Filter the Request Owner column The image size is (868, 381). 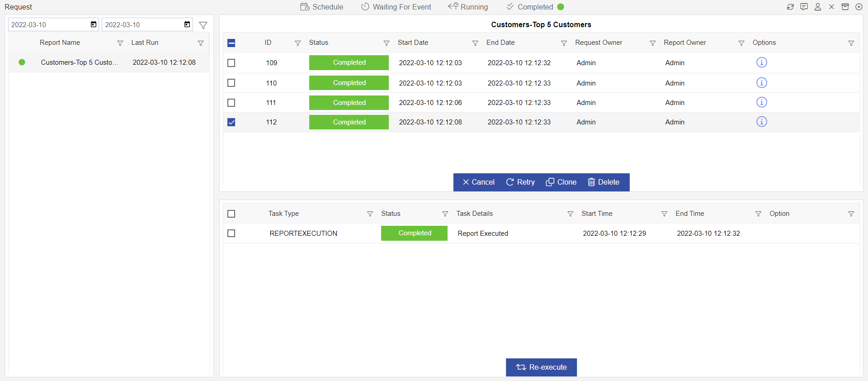point(653,43)
